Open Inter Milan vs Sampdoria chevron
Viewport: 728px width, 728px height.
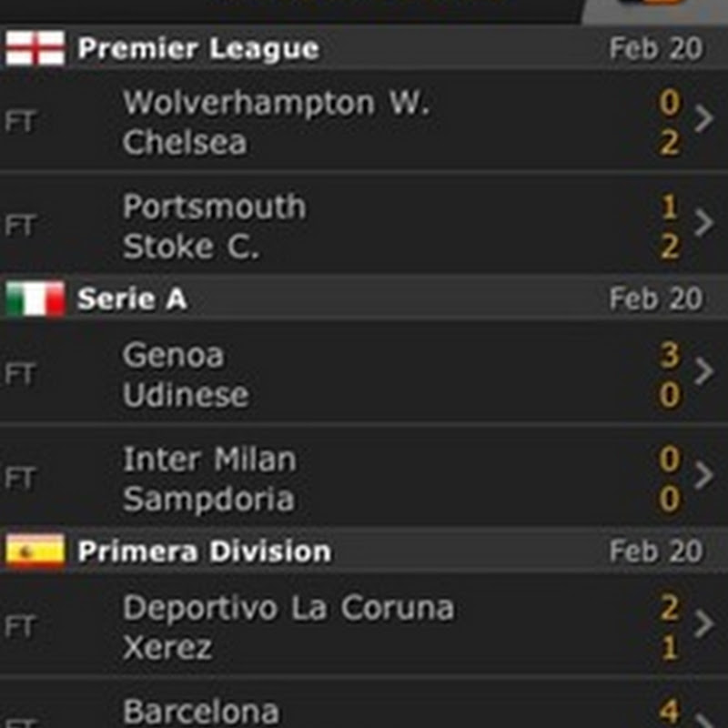click(x=703, y=476)
